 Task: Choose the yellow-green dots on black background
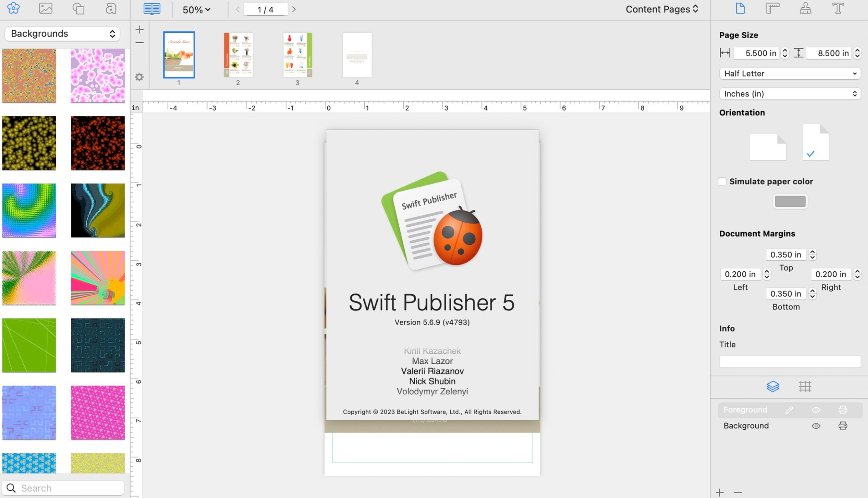click(29, 143)
